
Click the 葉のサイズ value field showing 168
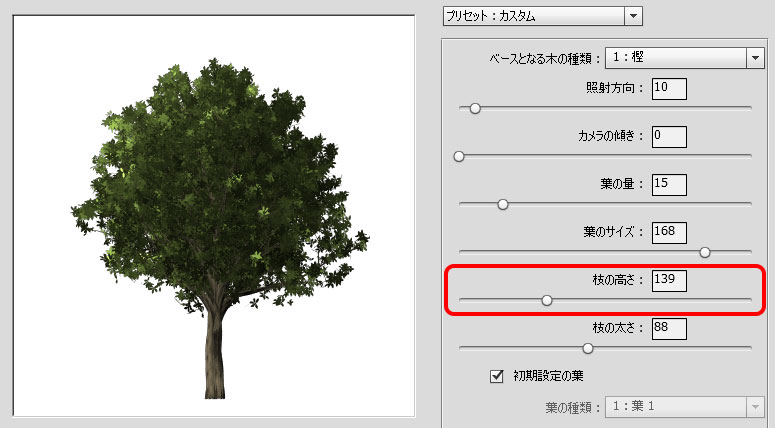tap(669, 233)
